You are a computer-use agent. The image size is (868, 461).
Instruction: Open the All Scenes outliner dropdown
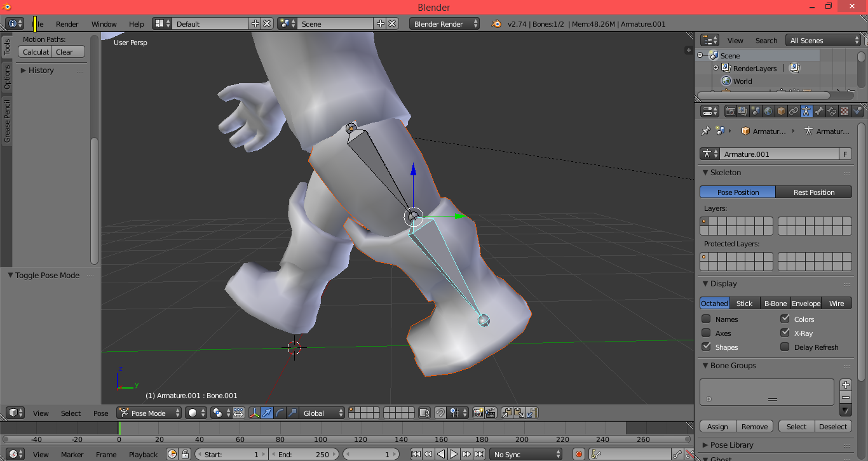[824, 41]
